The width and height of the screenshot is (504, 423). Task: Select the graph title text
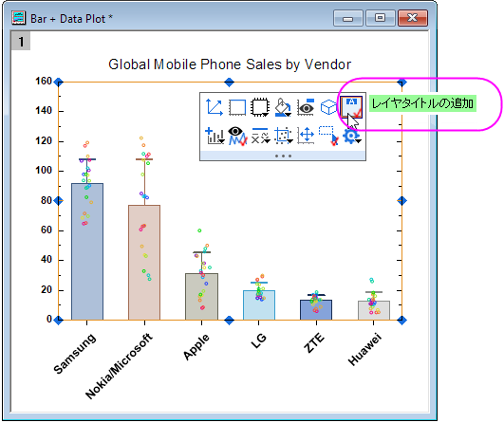[230, 64]
